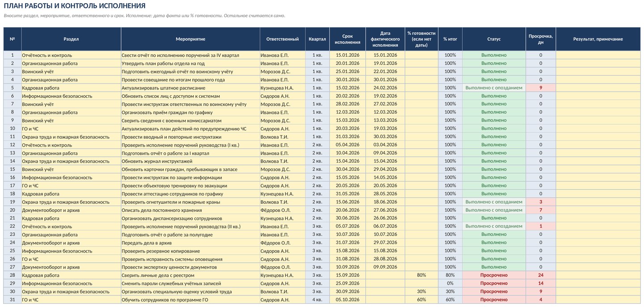This screenshot has width=644, height=307.
Task: Click the "4 кв." quarter cell
Action: coord(318,300)
